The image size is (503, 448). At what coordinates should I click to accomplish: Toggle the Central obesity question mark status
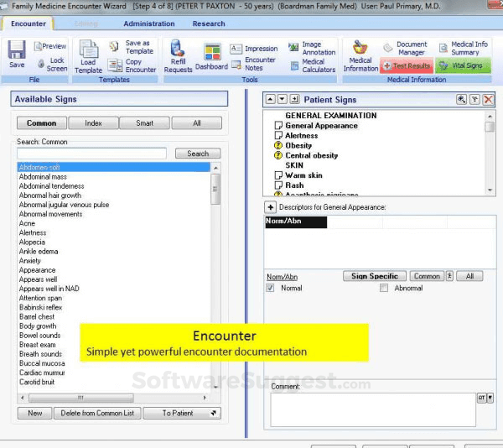277,155
